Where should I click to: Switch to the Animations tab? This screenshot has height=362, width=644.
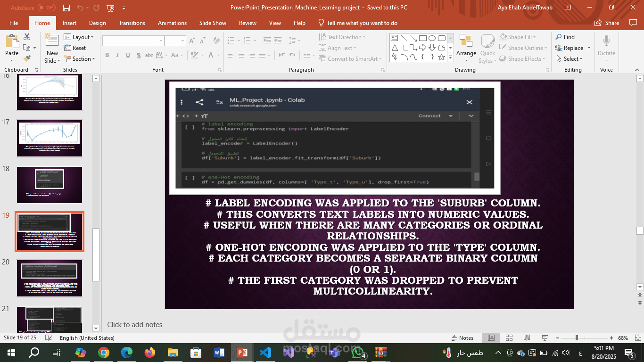tap(172, 23)
